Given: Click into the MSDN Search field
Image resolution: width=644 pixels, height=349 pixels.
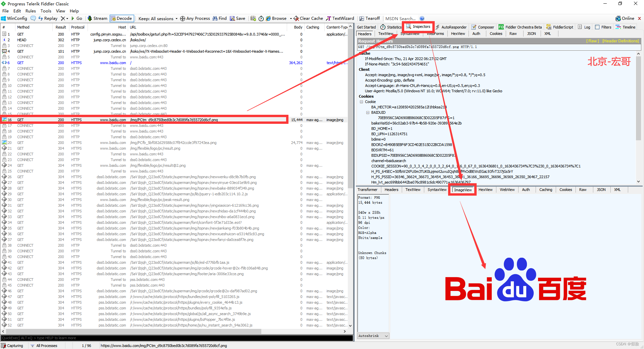Looking at the screenshot, I should coord(400,18).
